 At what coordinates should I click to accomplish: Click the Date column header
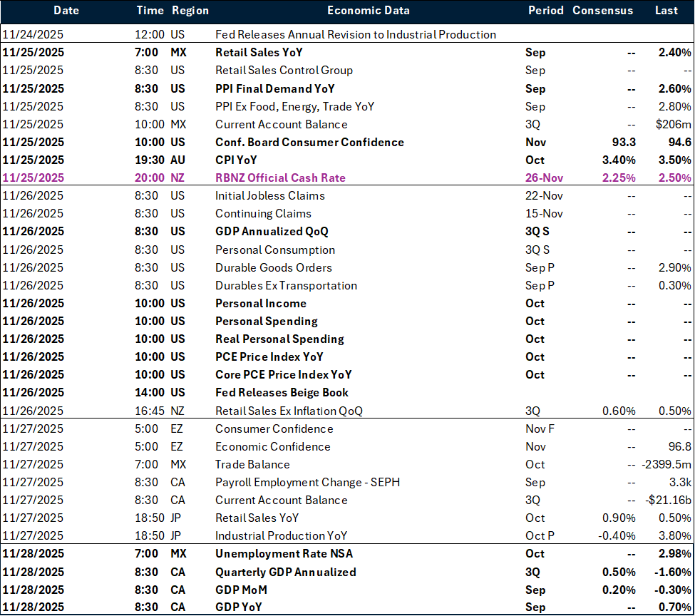click(x=66, y=11)
